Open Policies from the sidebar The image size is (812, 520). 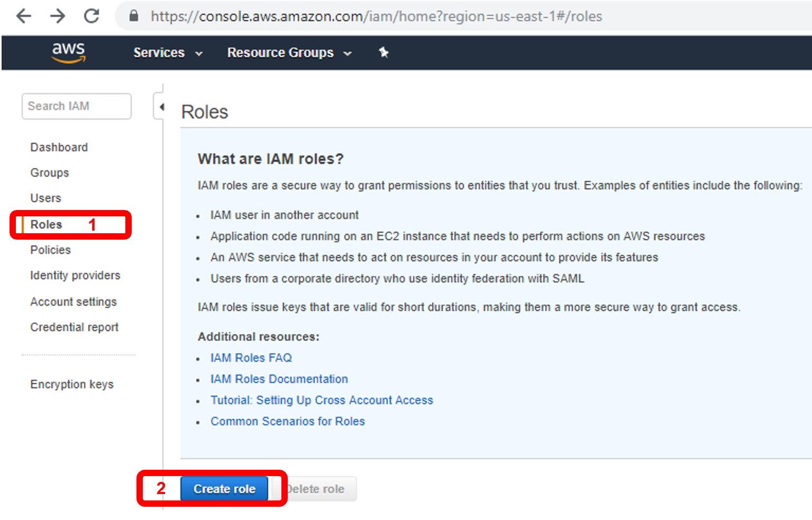[x=50, y=250]
